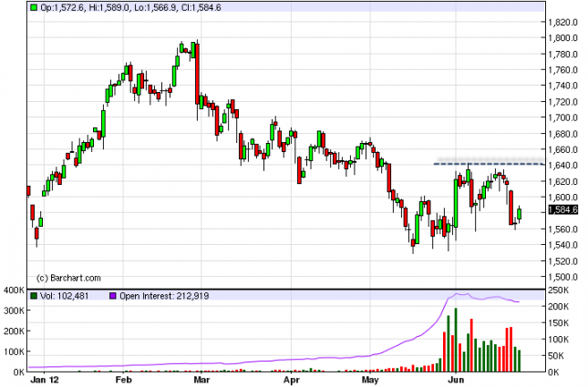
Task: Click the 250K open interest axis label
Action: click(559, 290)
